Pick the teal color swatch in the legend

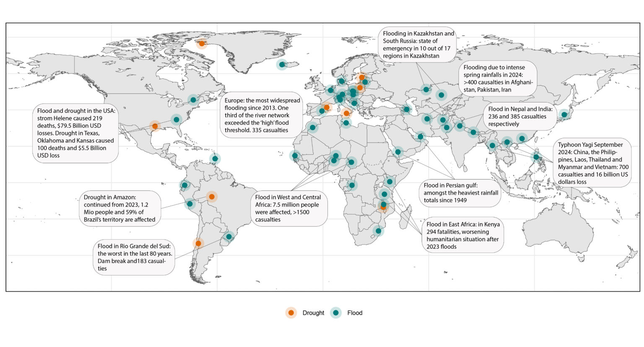335,313
